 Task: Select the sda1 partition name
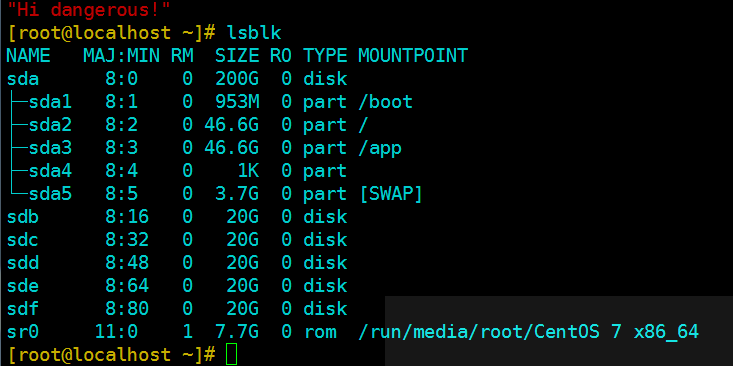click(50, 102)
